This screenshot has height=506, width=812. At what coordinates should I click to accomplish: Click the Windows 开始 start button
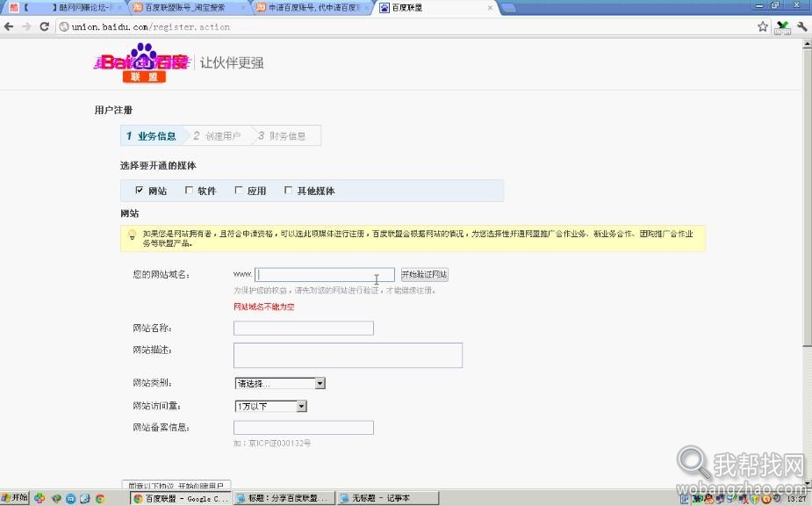(15, 498)
